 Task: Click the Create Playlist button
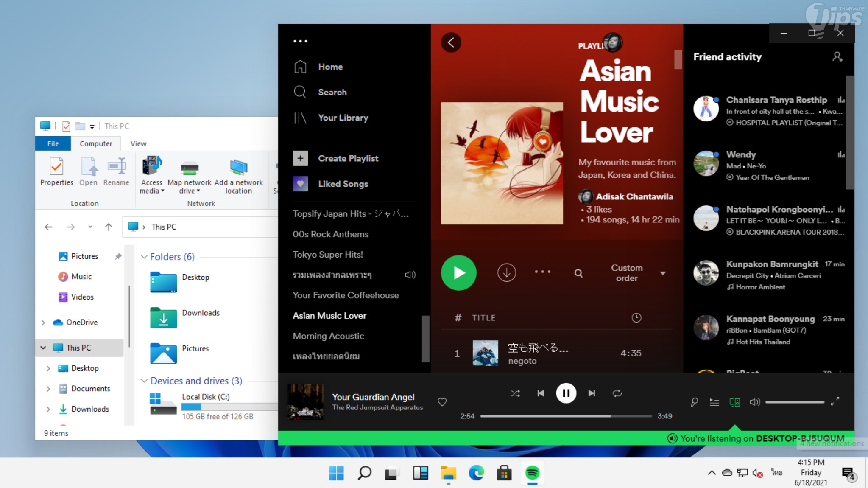348,158
